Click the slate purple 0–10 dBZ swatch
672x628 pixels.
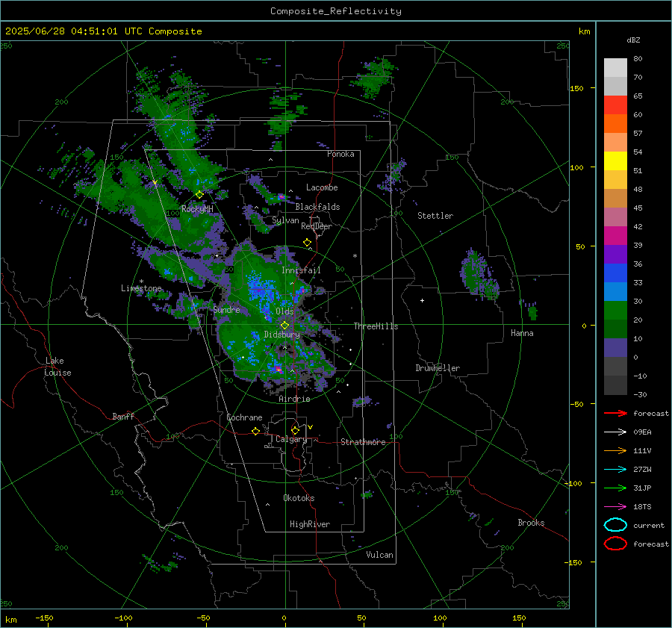[615, 348]
